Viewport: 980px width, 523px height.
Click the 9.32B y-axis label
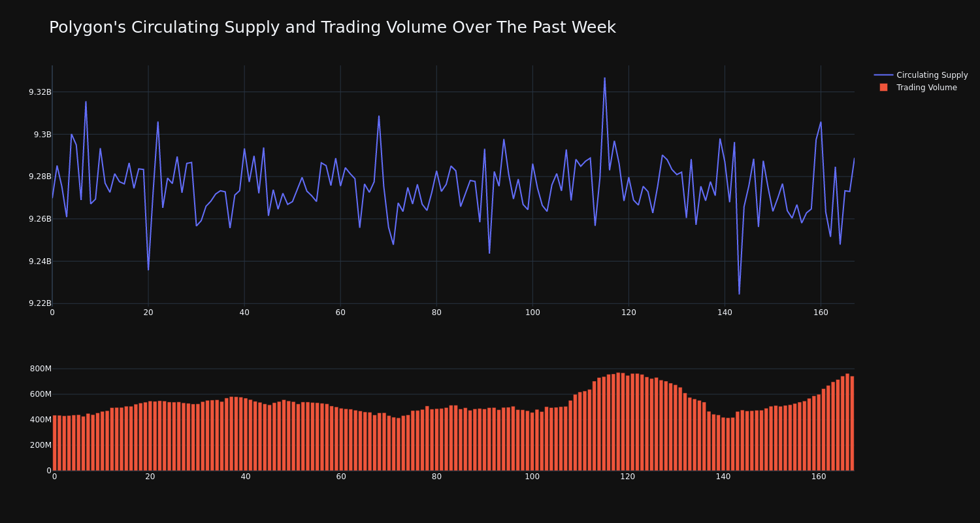40,92
